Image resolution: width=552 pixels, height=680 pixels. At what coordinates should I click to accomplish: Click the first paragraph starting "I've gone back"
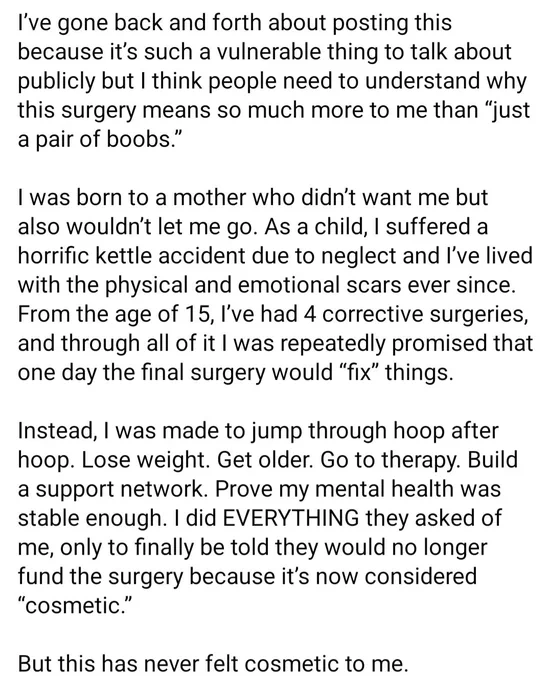(274, 81)
